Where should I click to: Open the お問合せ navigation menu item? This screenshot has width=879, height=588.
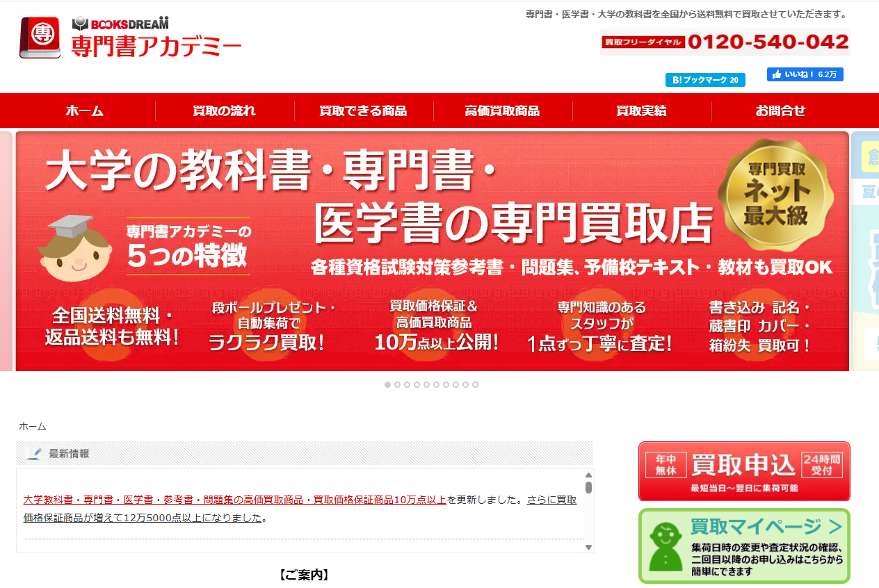tap(780, 111)
